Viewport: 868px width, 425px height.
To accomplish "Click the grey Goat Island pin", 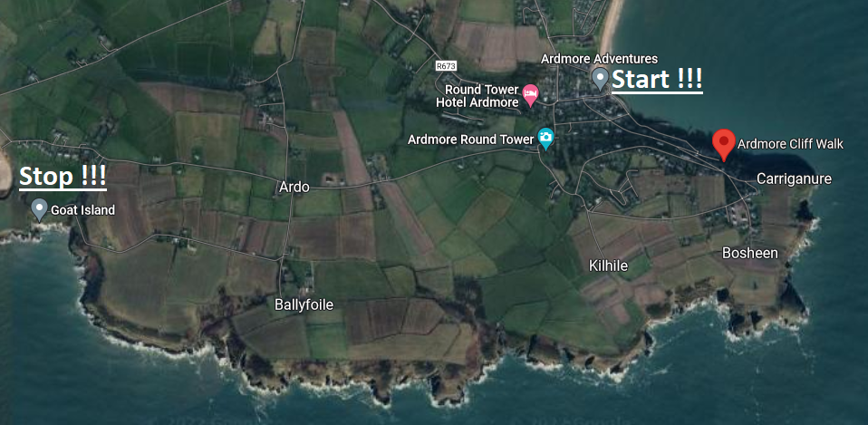I will tap(39, 209).
